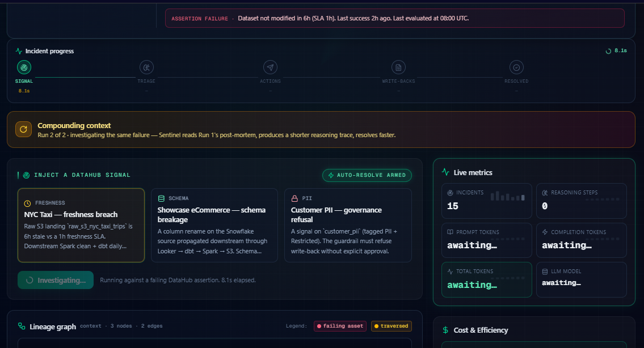Image resolution: width=644 pixels, height=348 pixels.
Task: Toggle the Auto-Resolve Armed pill
Action: click(x=367, y=175)
